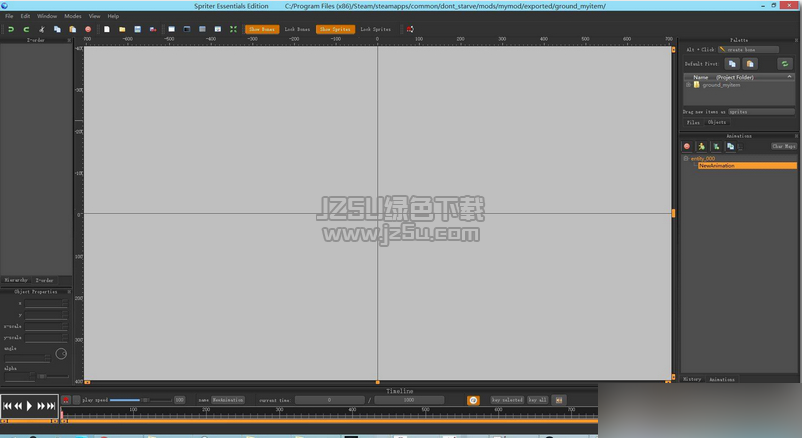This screenshot has width=802, height=438.
Task: Click the paste default pivot icon in Palette
Action: click(750, 63)
